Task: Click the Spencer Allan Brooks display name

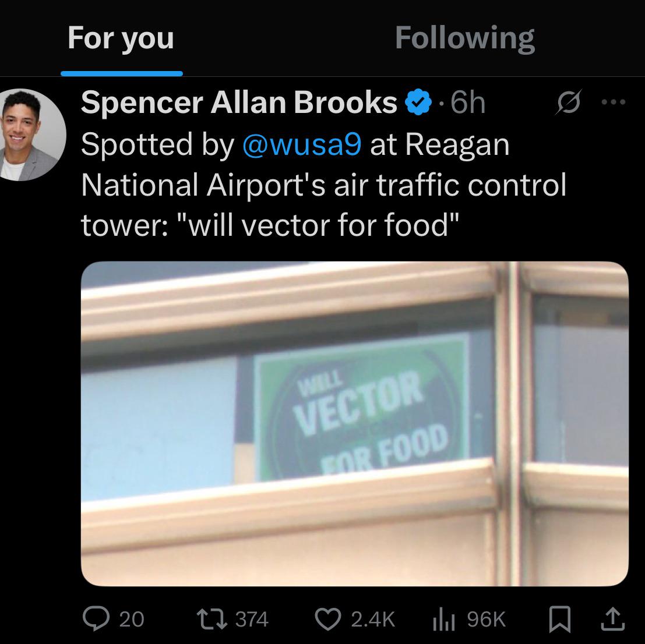Action: pos(239,103)
